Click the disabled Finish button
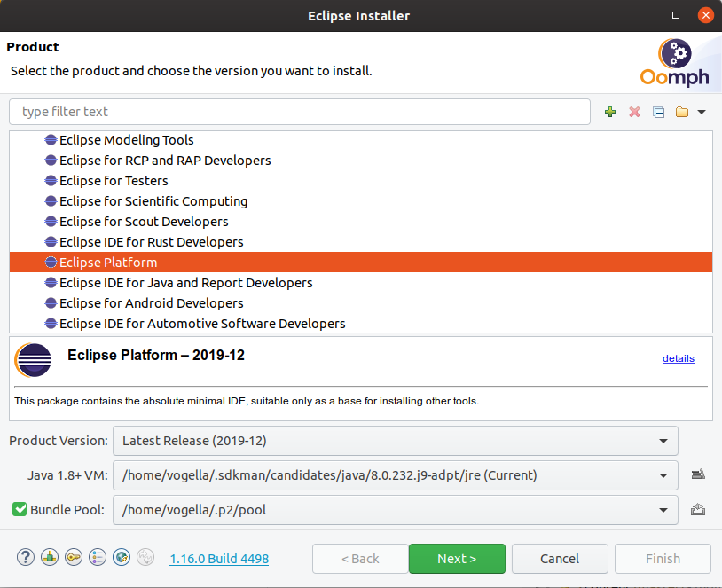The height and width of the screenshot is (588, 722). [663, 559]
